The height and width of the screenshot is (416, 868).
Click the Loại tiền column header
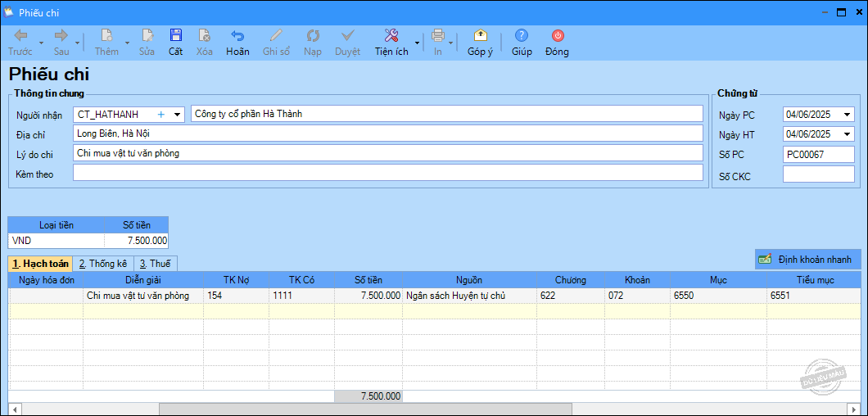tap(56, 225)
